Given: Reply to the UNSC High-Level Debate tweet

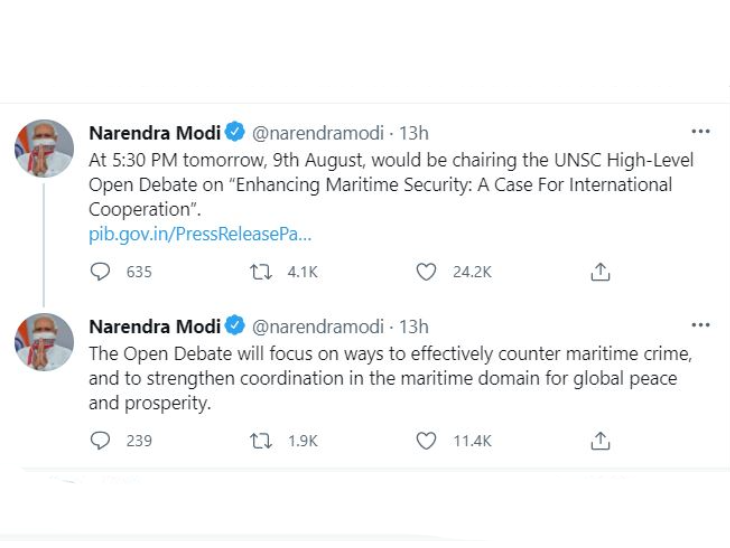Looking at the screenshot, I should tap(100, 272).
